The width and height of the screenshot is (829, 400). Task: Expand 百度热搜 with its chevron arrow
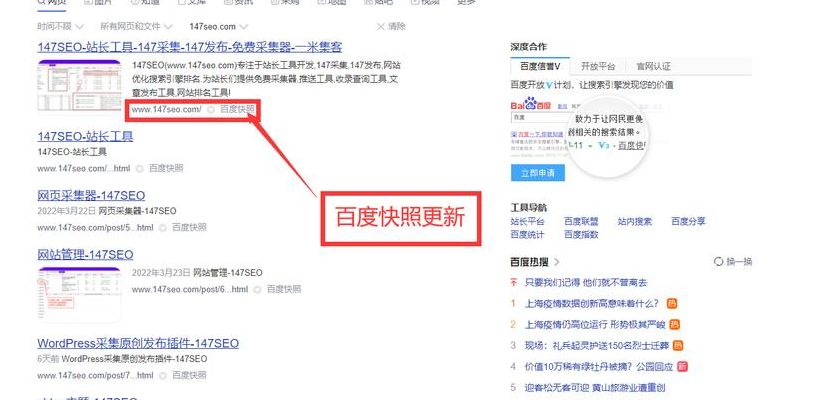click(x=557, y=262)
